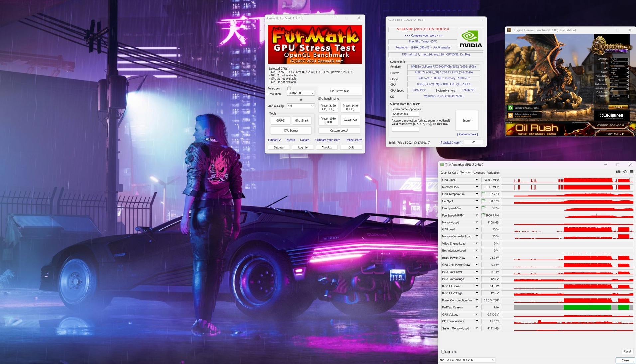
Task: Run the Preset:1440 (QHD) benchmark
Action: coord(350,107)
